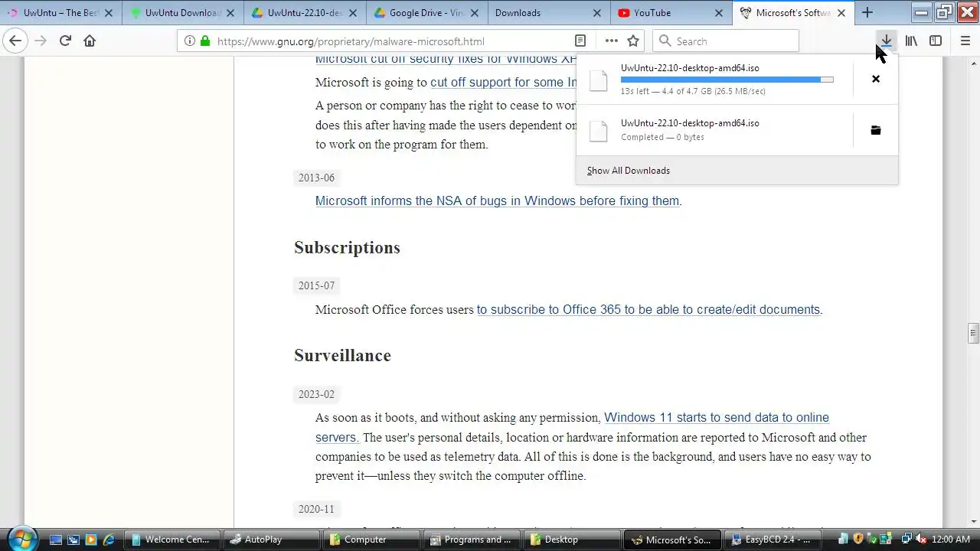Switch to the UwUntu – The Best tab
The image size is (980, 551).
point(60,13)
